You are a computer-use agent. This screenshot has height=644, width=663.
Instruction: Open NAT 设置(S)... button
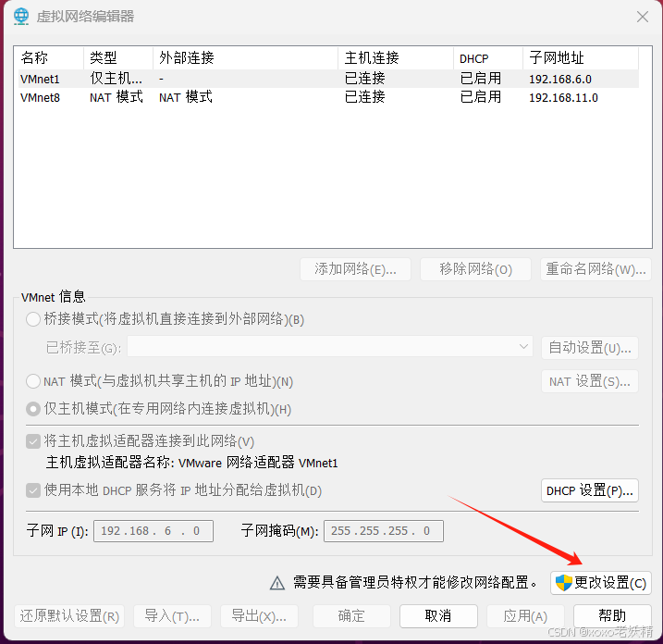click(x=589, y=381)
